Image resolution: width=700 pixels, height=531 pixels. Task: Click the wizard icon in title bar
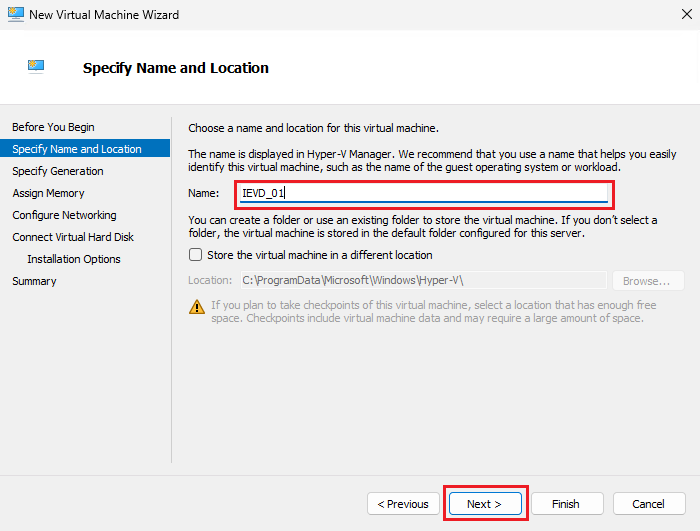pyautogui.click(x=15, y=15)
